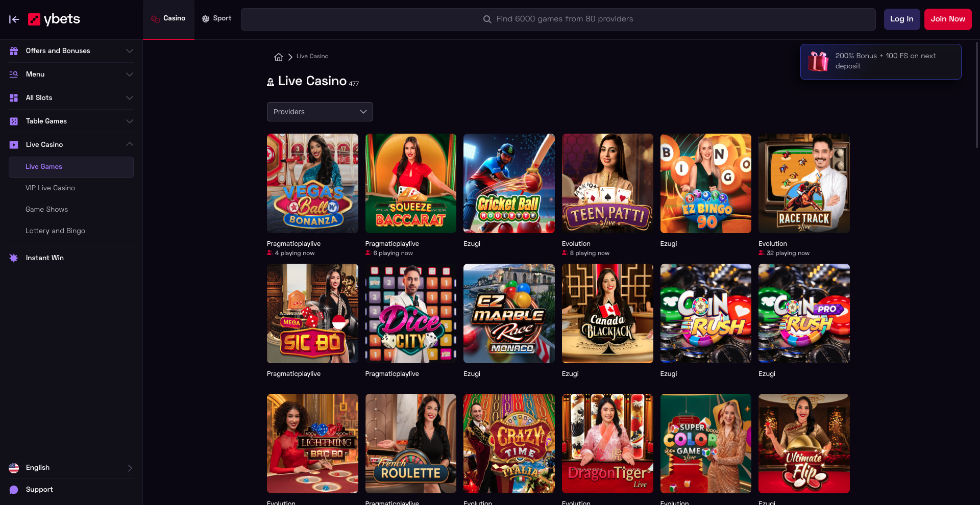Screen dimensions: 980x505
Task: Click the page vertical scrollbar
Action: pos(977,94)
